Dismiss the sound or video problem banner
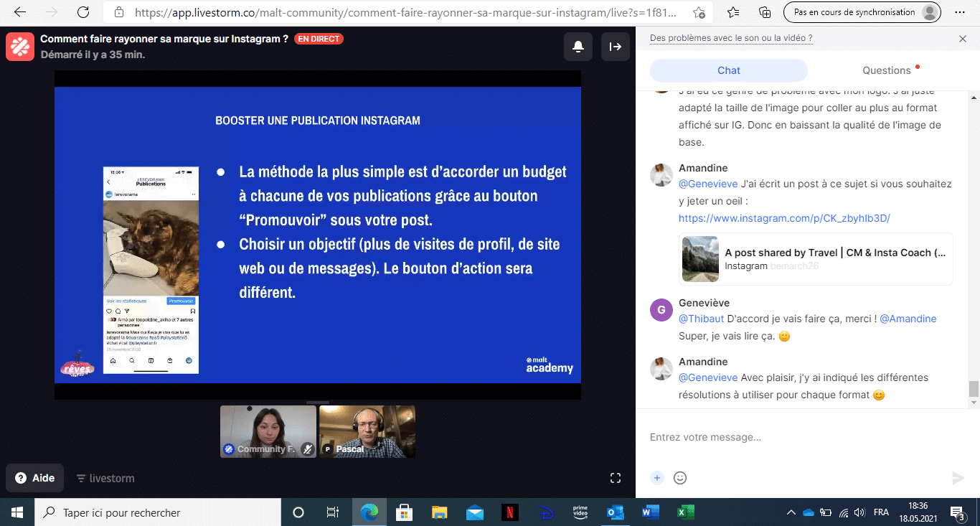 pyautogui.click(x=963, y=39)
